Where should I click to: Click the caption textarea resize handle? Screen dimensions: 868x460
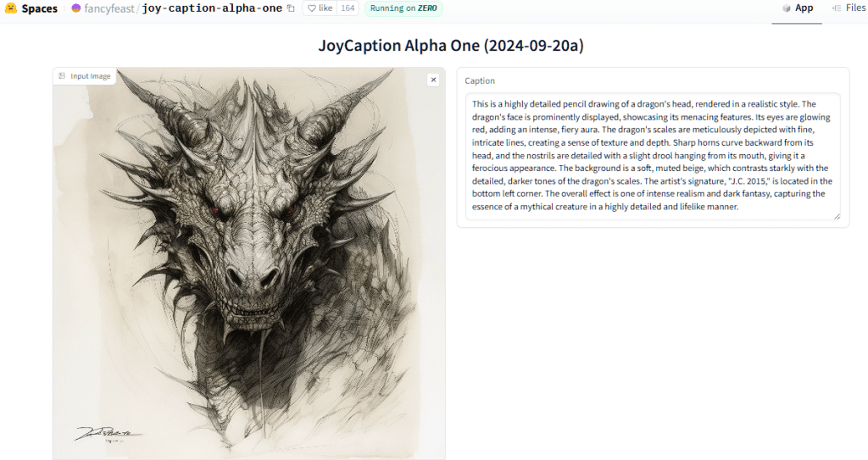[837, 216]
